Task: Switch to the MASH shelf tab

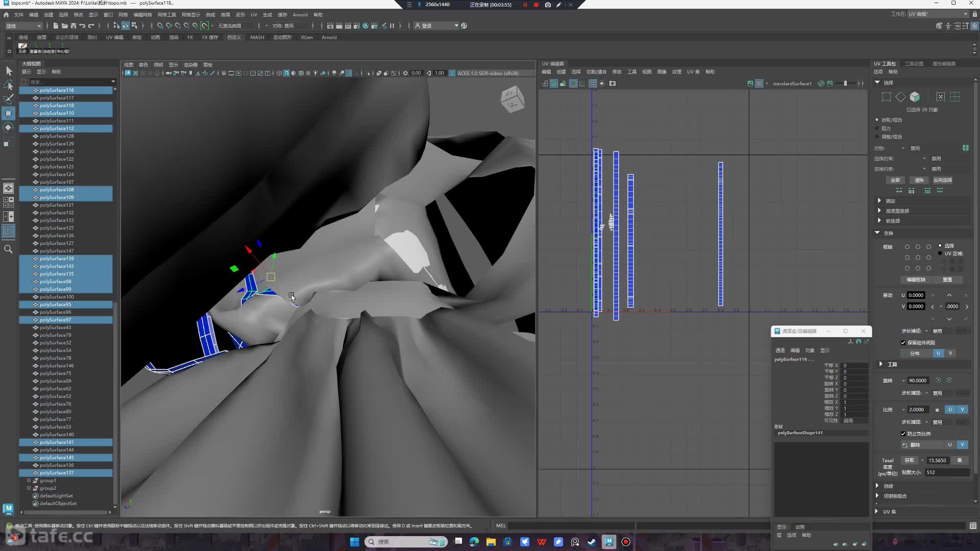Action: (257, 37)
